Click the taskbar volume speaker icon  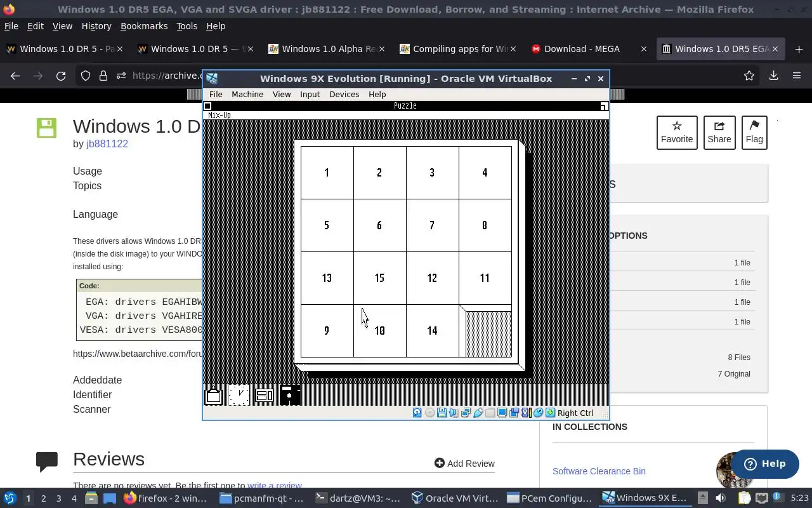[x=721, y=498]
